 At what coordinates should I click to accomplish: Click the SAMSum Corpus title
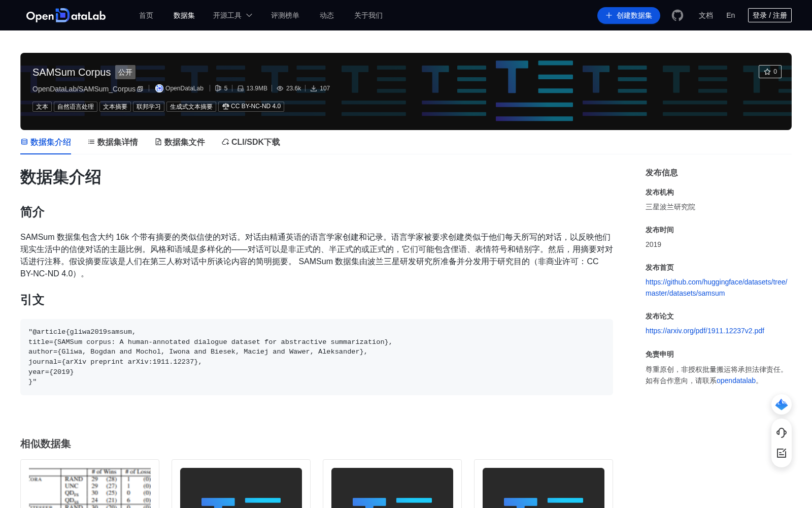[72, 72]
